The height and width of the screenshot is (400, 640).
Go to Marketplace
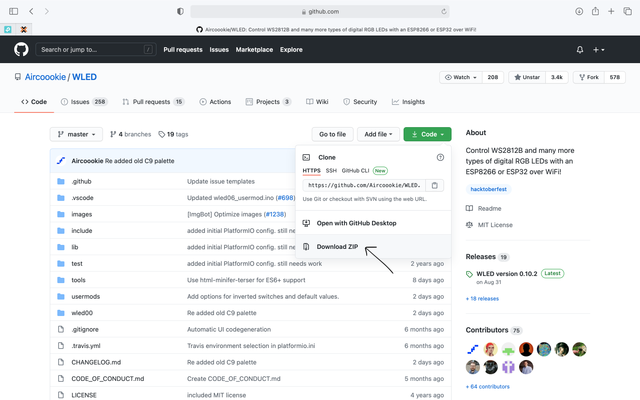pos(254,49)
